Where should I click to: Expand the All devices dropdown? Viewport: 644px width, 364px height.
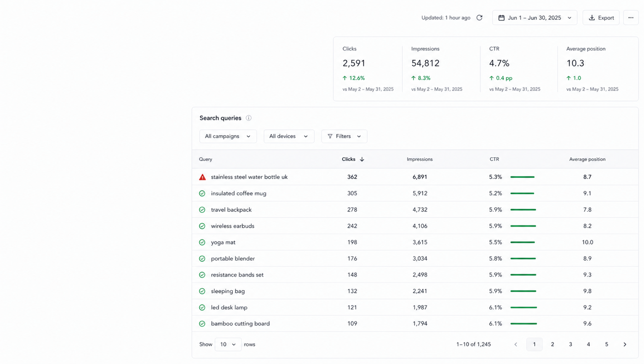(289, 136)
